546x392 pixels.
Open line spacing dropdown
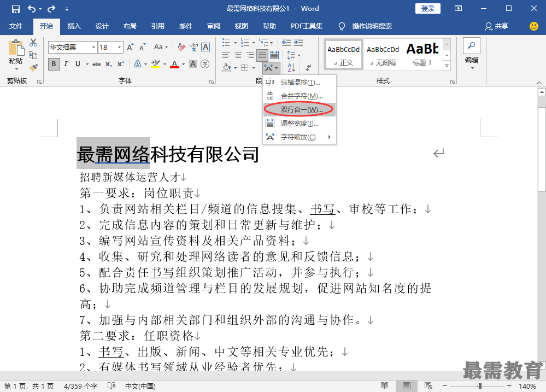293,55
